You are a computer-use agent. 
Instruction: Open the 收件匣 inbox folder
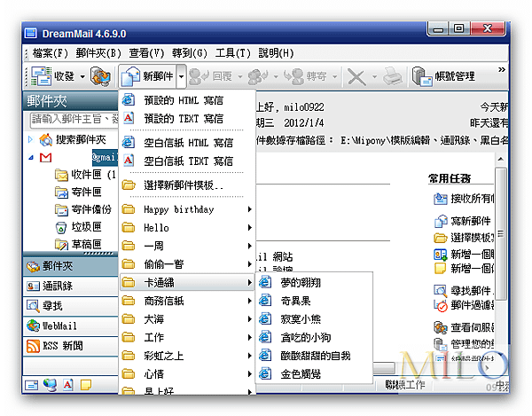[85, 175]
